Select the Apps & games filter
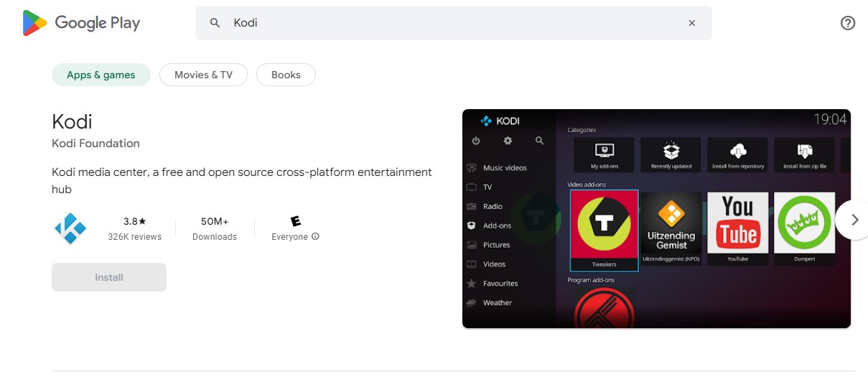 [101, 75]
